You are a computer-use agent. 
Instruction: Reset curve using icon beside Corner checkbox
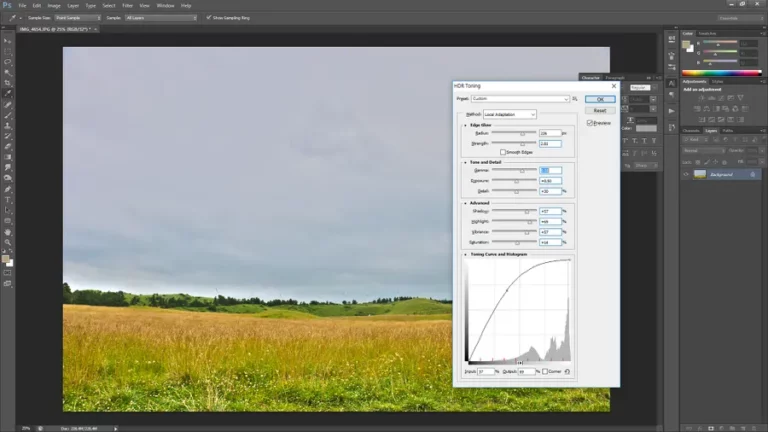tap(567, 371)
